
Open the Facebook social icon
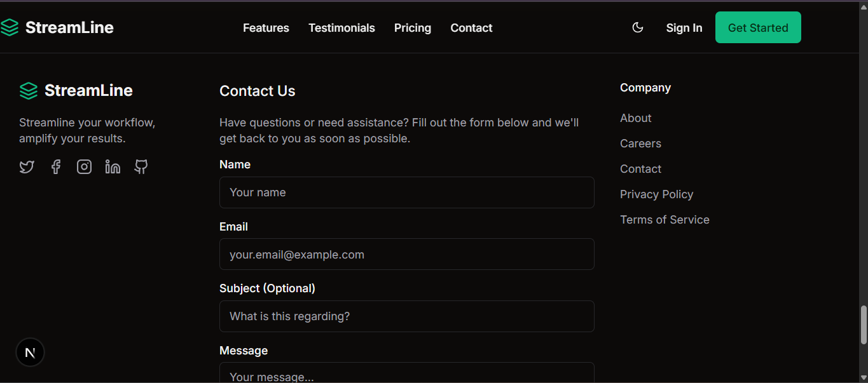pyautogui.click(x=56, y=167)
